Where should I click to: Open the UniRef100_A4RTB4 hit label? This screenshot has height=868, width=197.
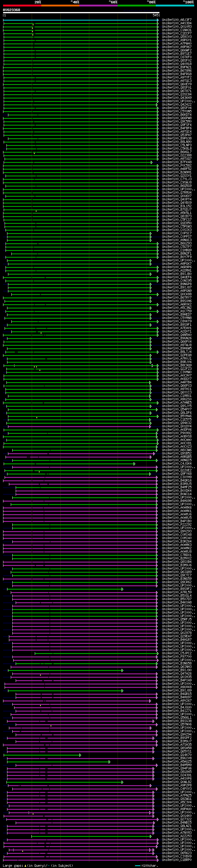tap(176, 382)
